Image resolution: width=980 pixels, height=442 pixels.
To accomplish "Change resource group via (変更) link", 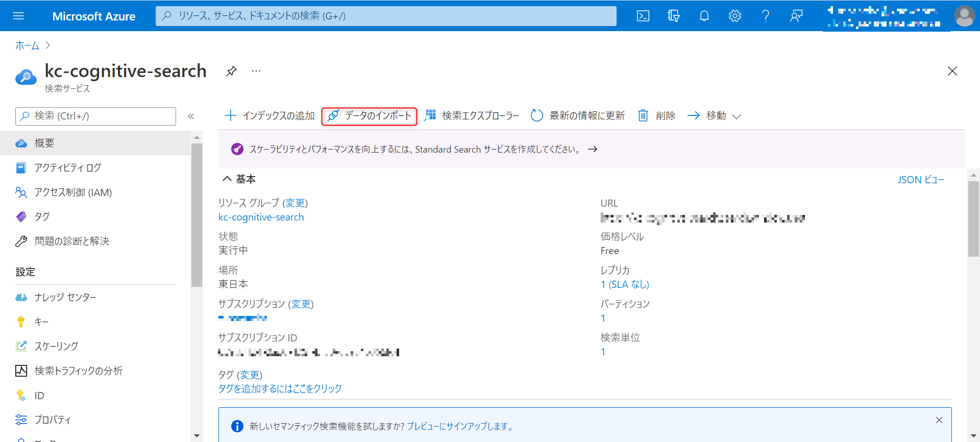I will pyautogui.click(x=295, y=203).
